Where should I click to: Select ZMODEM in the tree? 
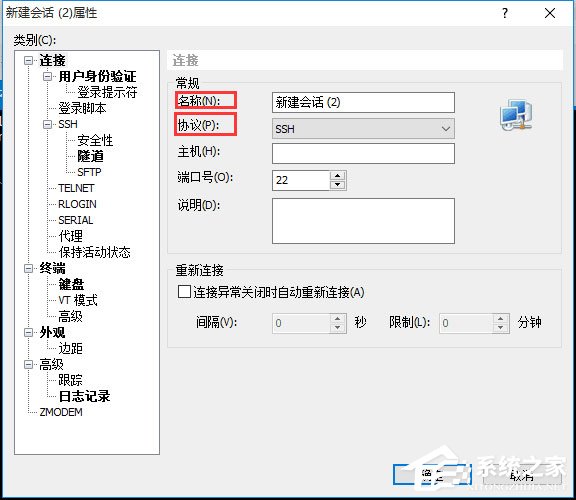pyautogui.click(x=61, y=413)
